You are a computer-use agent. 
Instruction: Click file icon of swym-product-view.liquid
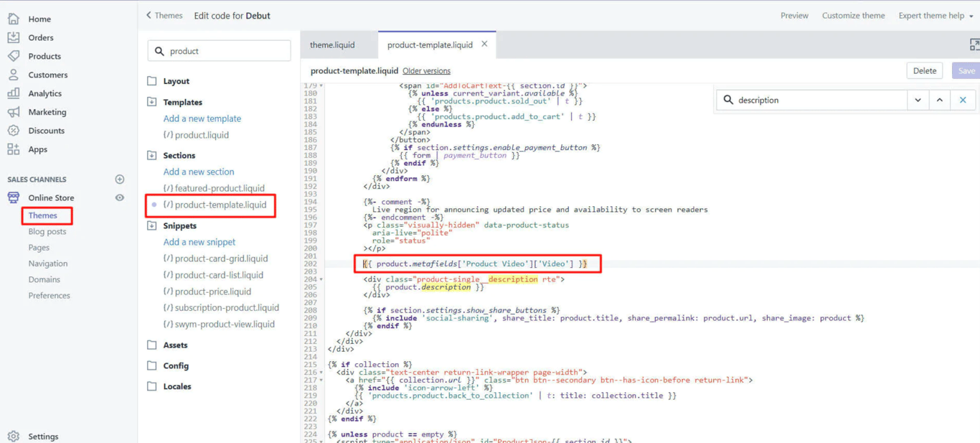[168, 324]
